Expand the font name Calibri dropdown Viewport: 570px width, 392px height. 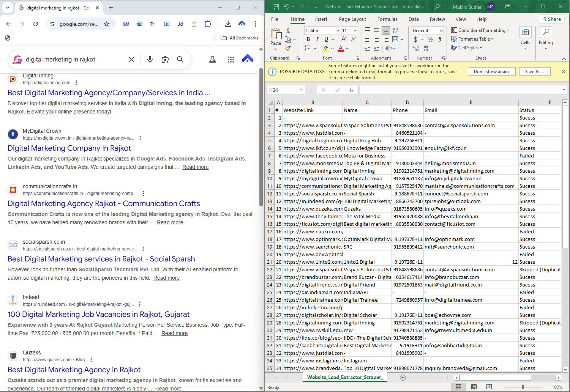338,31
